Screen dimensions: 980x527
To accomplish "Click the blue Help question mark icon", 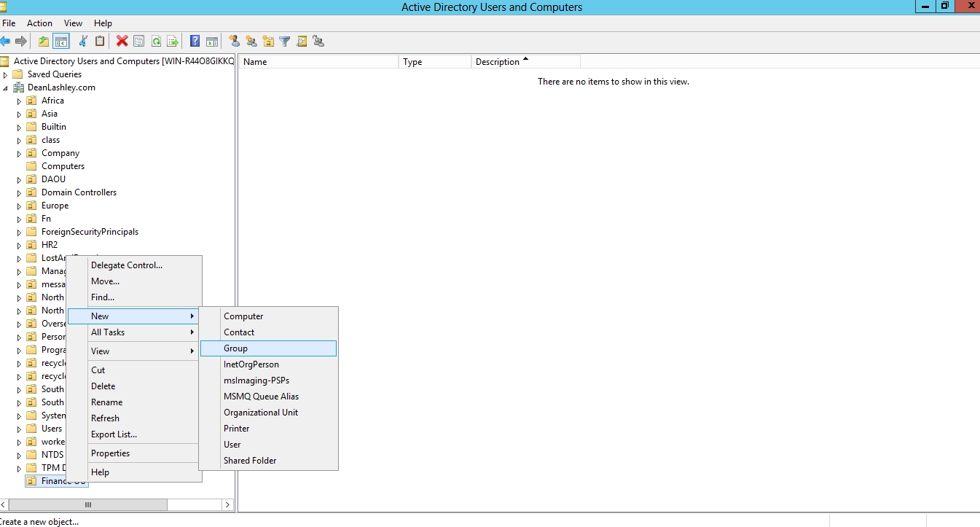I will coord(195,42).
